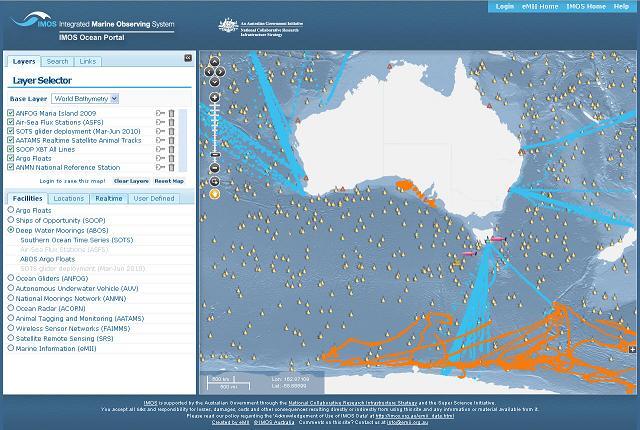Open the Realtime tab
The height and width of the screenshot is (430, 640).
pyautogui.click(x=109, y=198)
